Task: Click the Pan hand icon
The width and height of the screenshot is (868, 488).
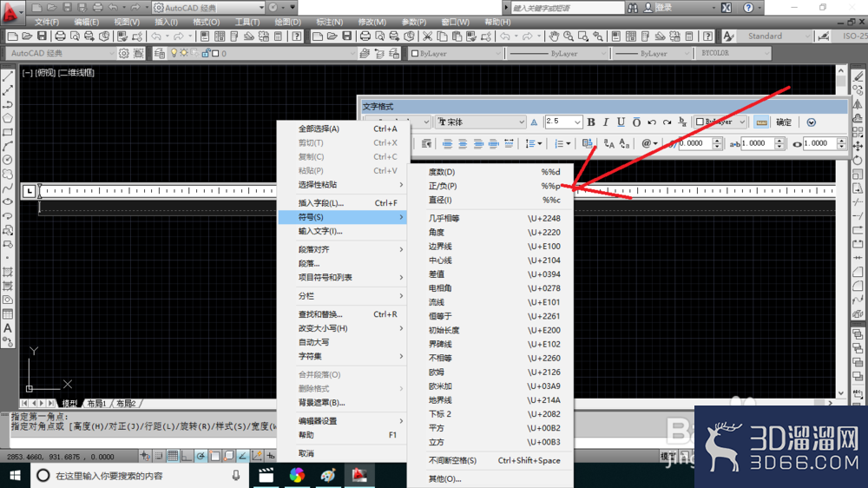Action: coord(554,36)
